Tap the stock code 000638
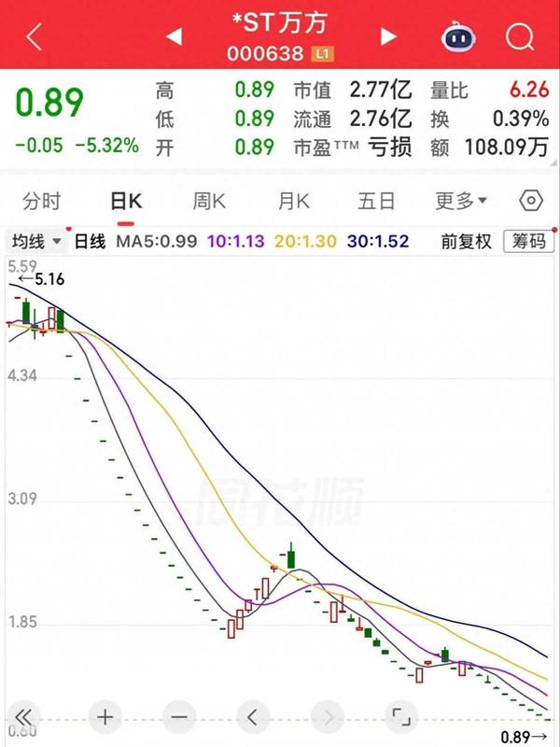 point(265,54)
